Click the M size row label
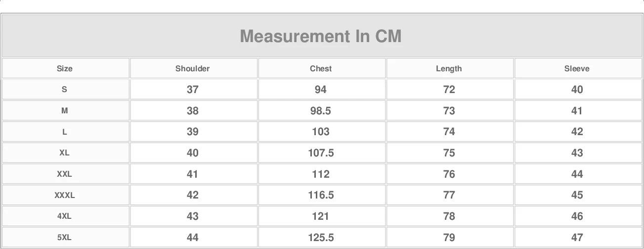Viewport: 644px width, 249px height. pyautogui.click(x=64, y=111)
